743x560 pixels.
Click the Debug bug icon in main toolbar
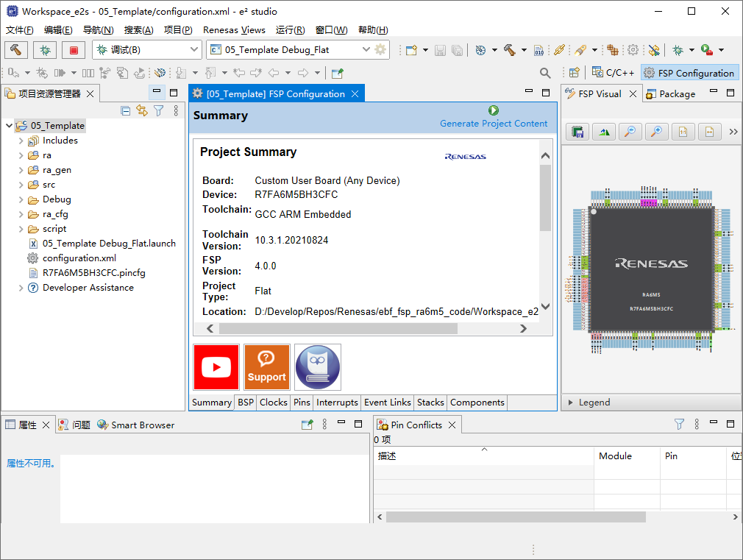point(678,50)
